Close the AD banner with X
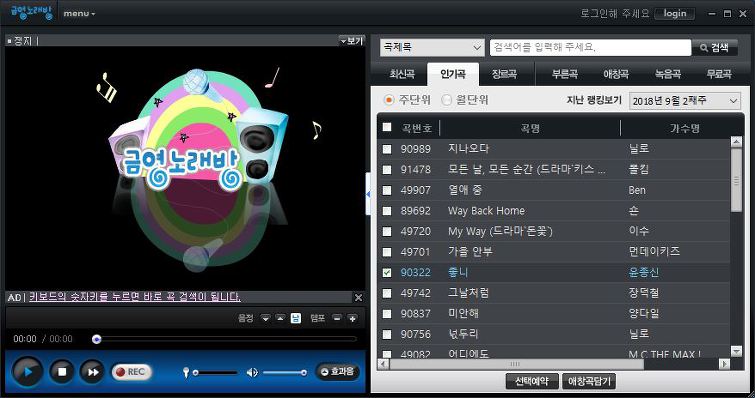This screenshot has height=398, width=755. click(x=358, y=297)
